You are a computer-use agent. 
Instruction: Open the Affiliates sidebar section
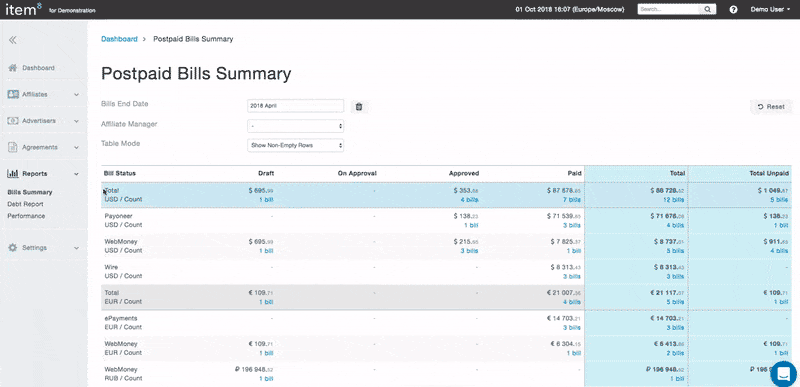coord(35,94)
